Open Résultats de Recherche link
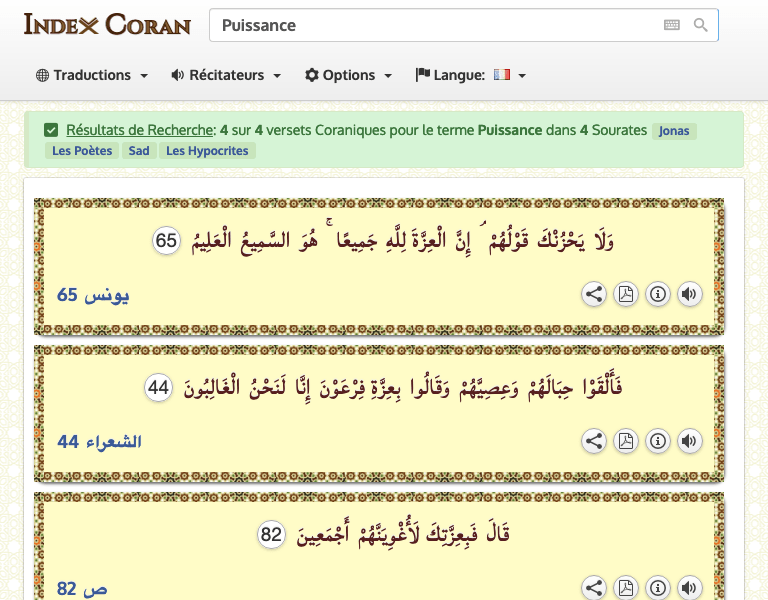The width and height of the screenshot is (768, 600). click(x=140, y=130)
